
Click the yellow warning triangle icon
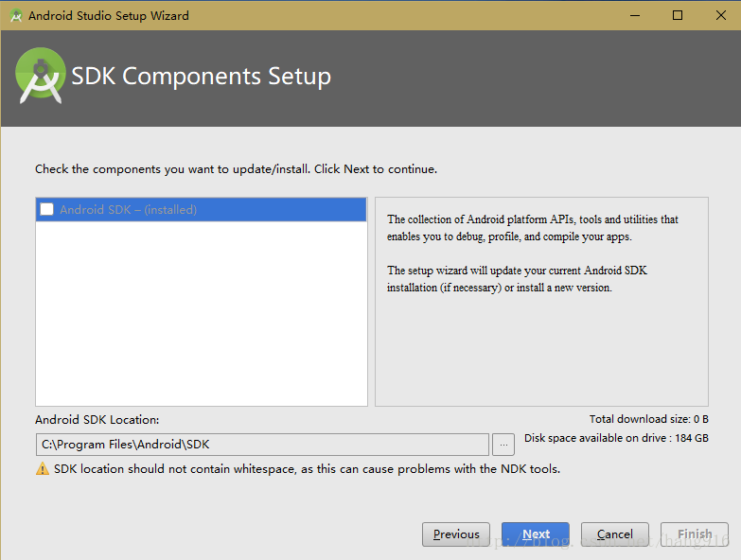tap(43, 469)
